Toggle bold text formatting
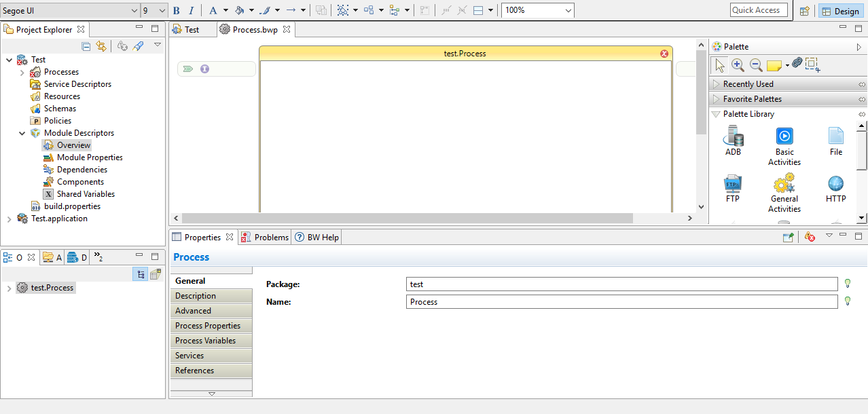 [177, 10]
